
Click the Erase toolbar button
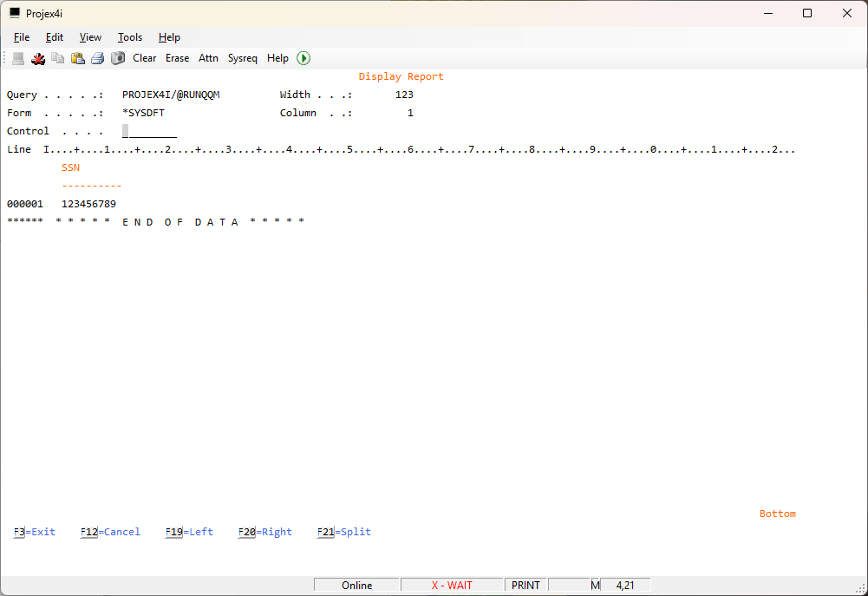tap(177, 58)
